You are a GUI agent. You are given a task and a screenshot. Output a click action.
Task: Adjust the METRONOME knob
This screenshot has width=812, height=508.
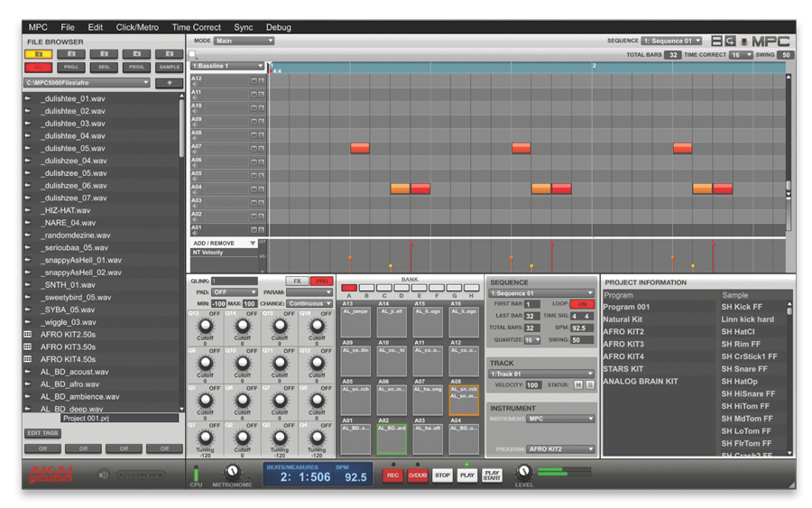pos(232,471)
